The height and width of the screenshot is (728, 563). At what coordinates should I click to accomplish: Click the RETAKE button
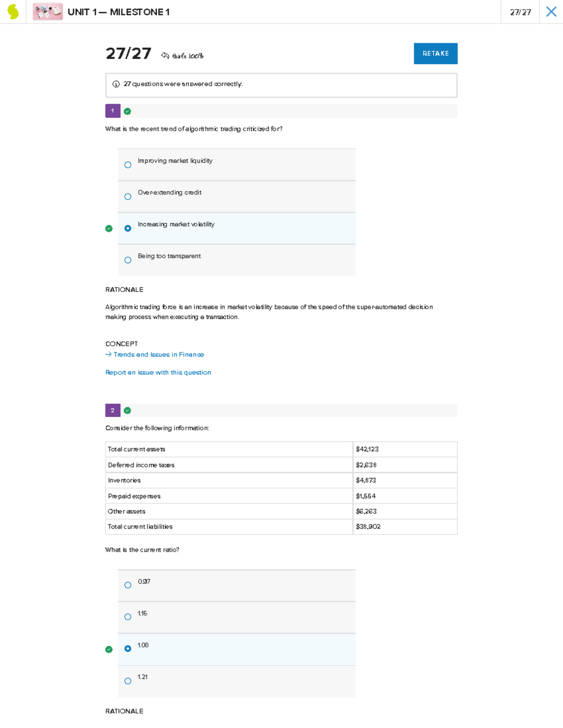pos(435,53)
